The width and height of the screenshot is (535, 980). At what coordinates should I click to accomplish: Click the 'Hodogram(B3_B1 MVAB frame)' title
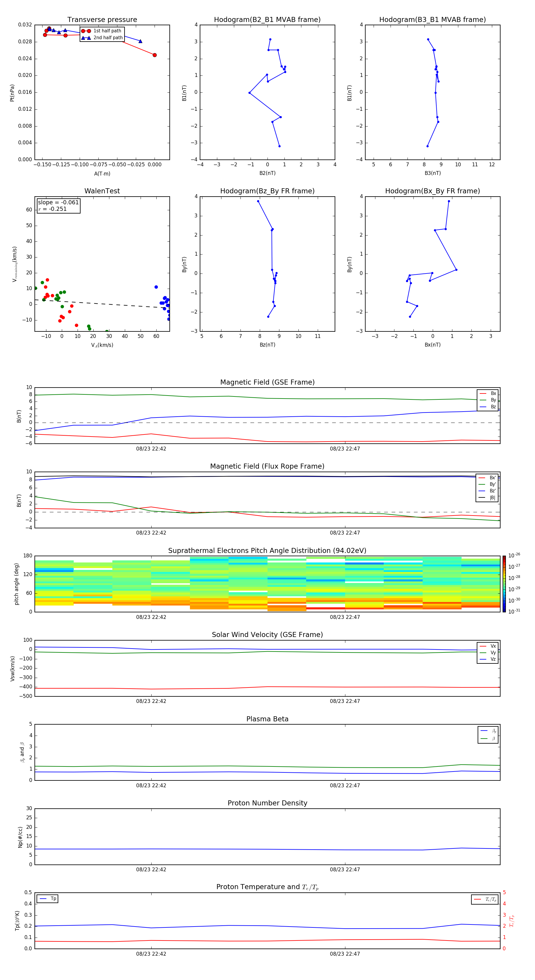point(432,20)
